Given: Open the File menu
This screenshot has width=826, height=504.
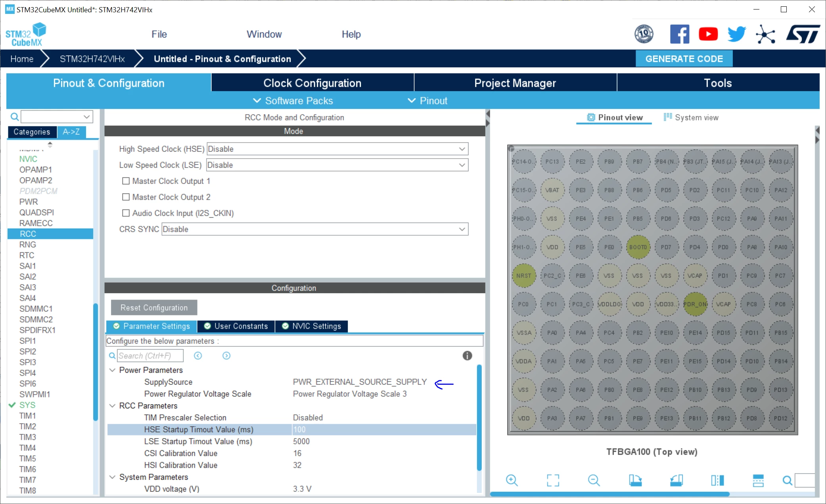Looking at the screenshot, I should (x=159, y=34).
